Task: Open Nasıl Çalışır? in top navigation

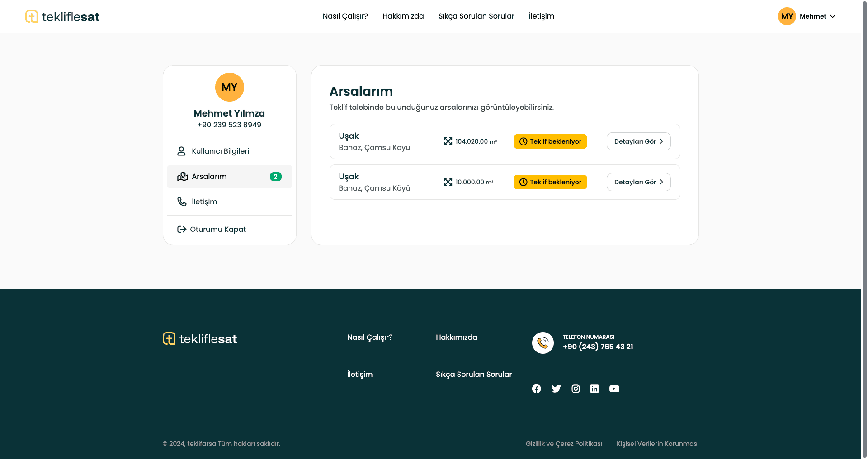Action: point(345,16)
